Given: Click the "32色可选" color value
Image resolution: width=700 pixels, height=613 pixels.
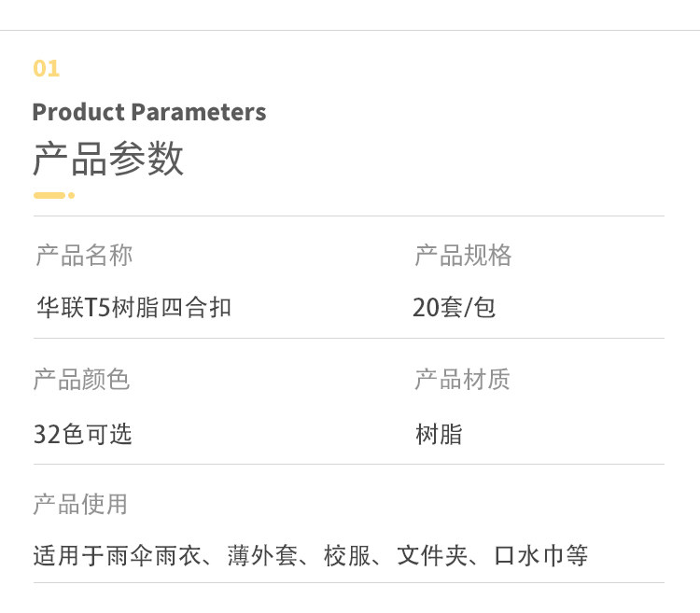Looking at the screenshot, I should point(82,434).
